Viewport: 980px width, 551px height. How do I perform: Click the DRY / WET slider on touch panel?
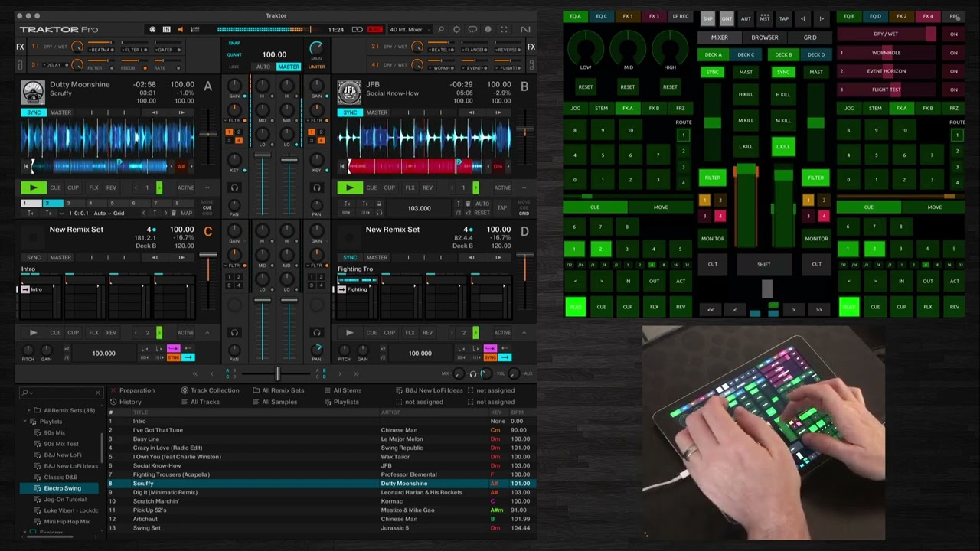point(886,34)
